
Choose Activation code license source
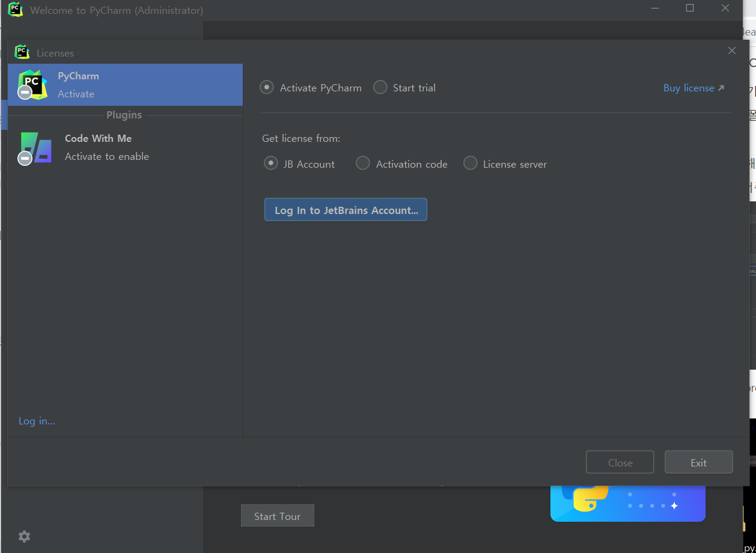363,163
